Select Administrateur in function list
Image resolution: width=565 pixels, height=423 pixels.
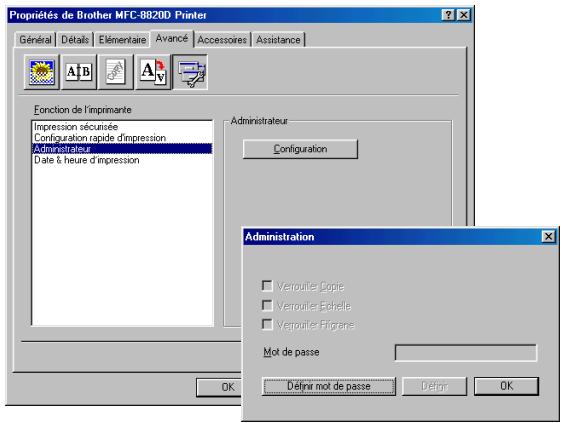click(x=122, y=148)
